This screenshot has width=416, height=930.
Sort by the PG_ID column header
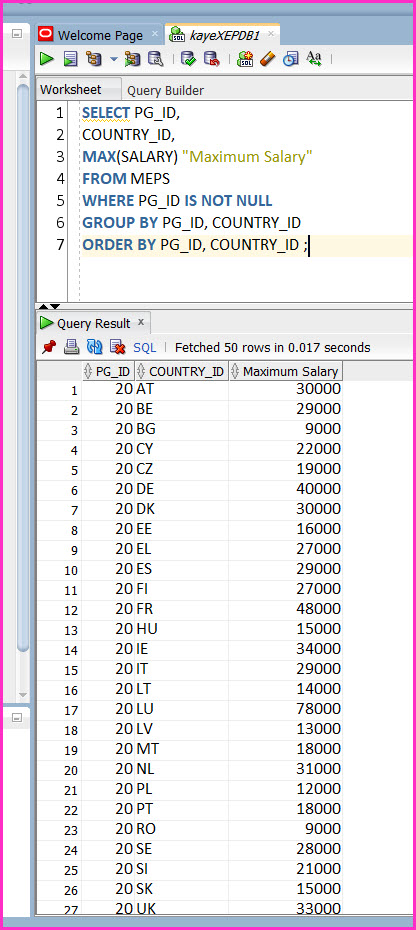(x=108, y=372)
